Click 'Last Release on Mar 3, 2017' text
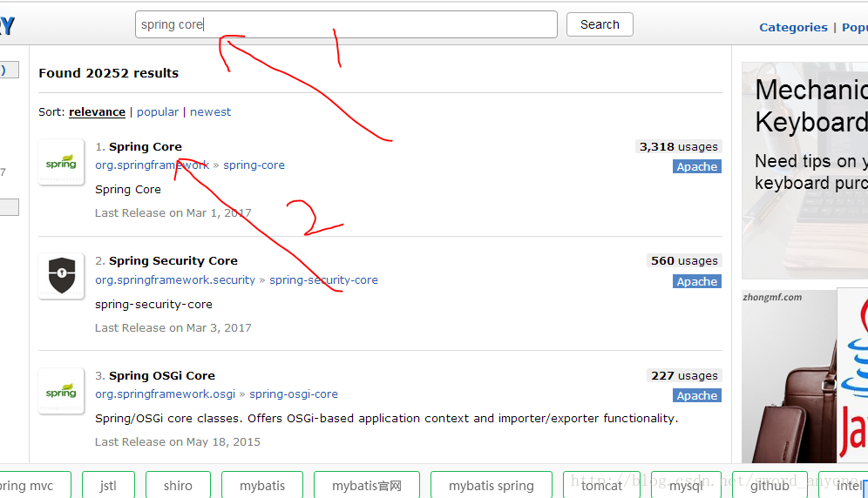This screenshot has width=868, height=498. tap(173, 327)
